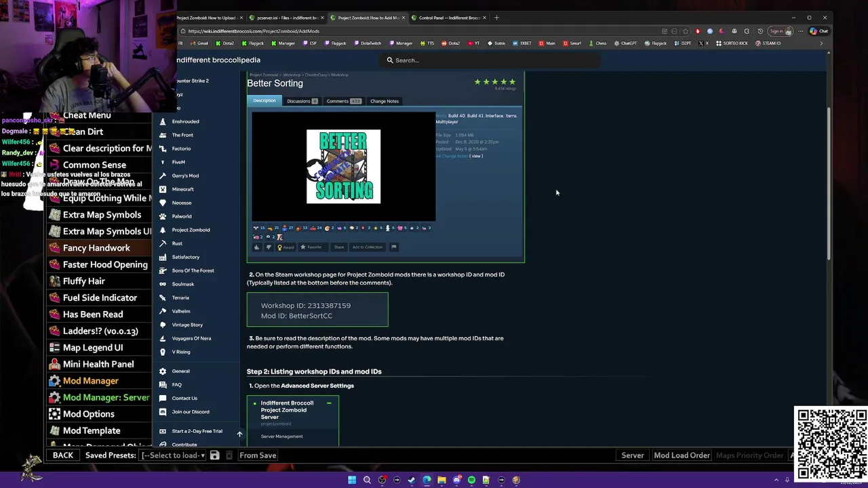This screenshot has width=868, height=488.
Task: Click the Mini Health Panel mod icon
Action: (x=54, y=364)
